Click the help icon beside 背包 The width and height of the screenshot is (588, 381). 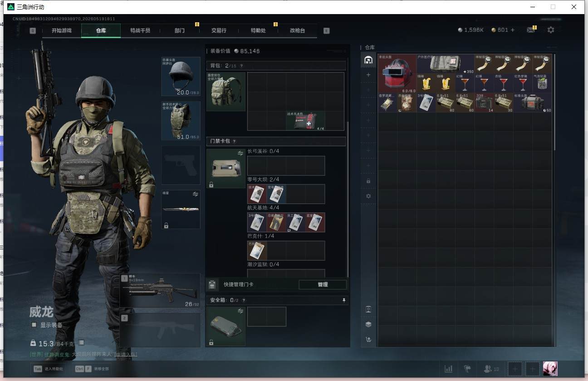click(241, 66)
